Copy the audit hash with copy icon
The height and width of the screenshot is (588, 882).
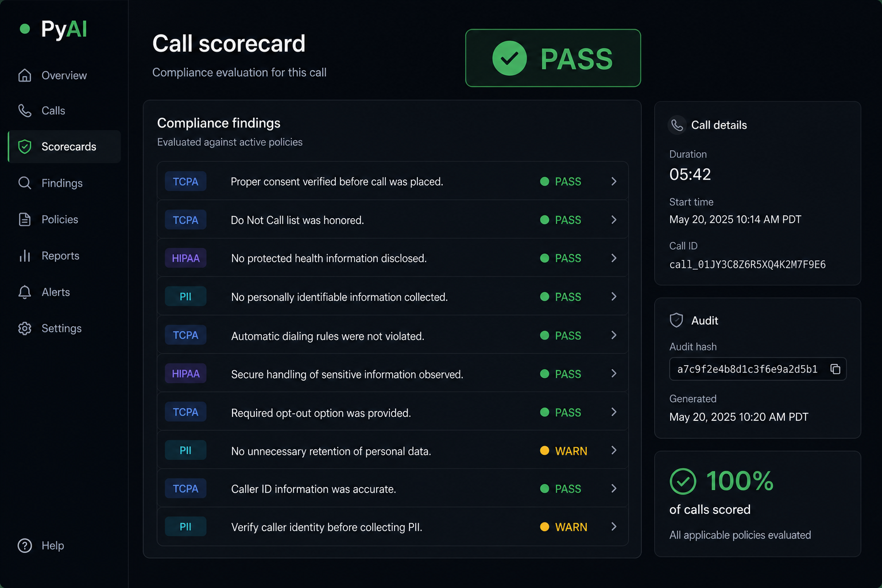[835, 369]
